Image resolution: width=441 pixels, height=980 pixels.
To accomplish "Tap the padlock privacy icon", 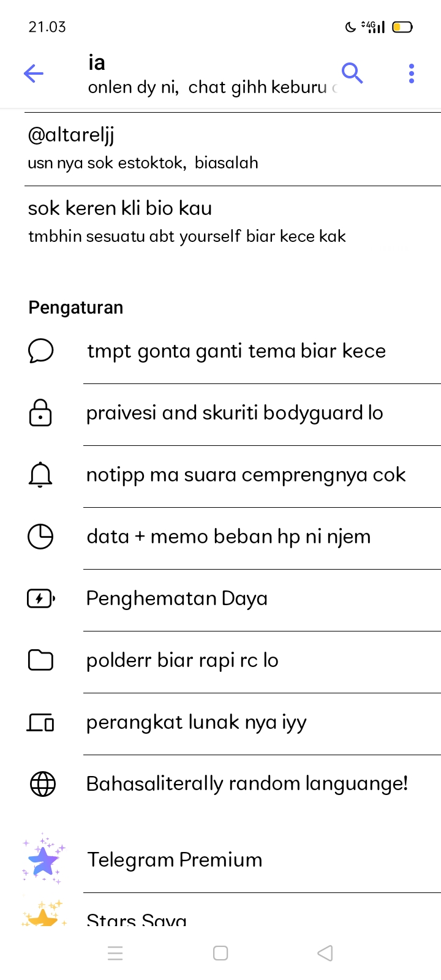I will click(x=41, y=413).
